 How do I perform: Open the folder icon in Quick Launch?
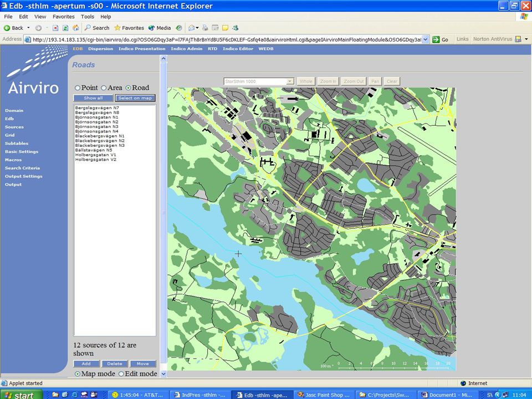(55, 395)
